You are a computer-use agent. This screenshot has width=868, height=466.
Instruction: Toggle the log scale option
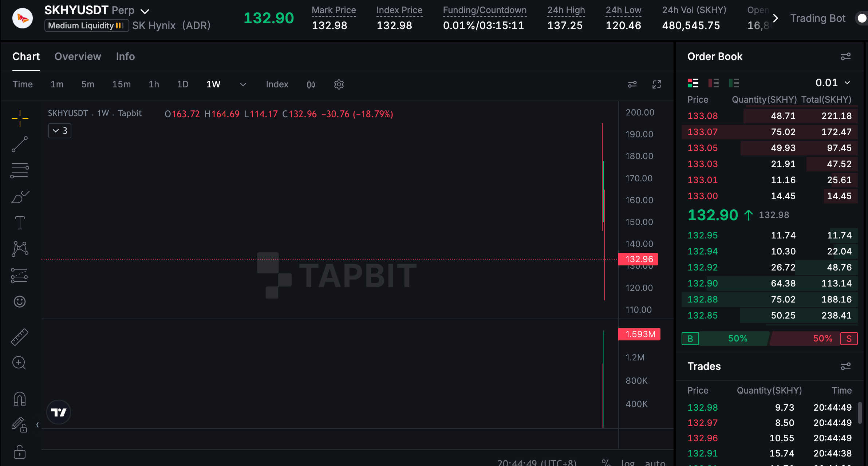tap(628, 463)
